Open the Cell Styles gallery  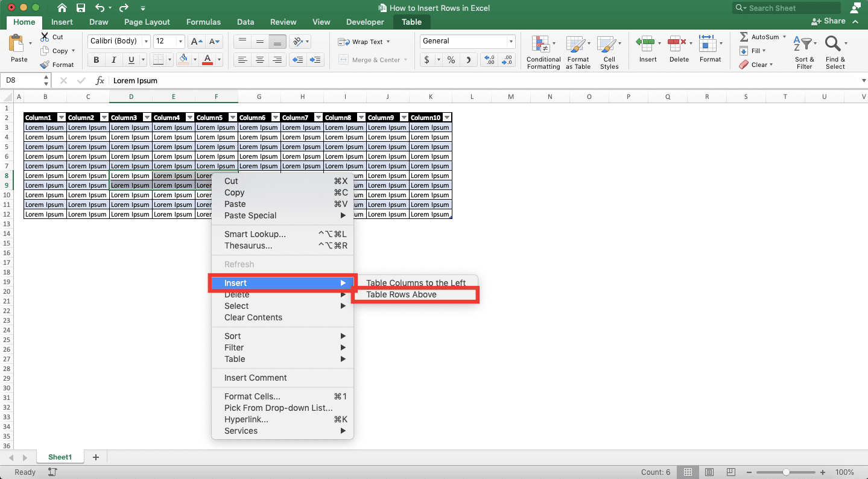click(x=609, y=52)
